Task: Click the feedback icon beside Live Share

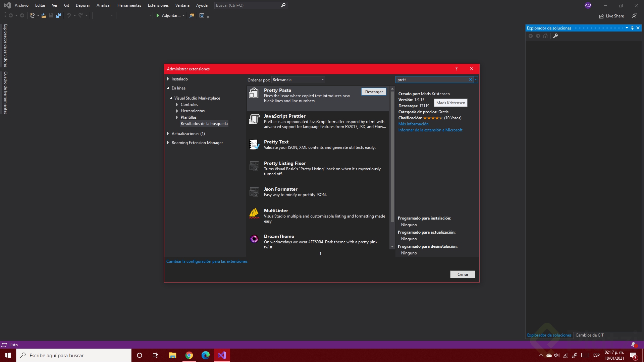Action: pyautogui.click(x=634, y=16)
